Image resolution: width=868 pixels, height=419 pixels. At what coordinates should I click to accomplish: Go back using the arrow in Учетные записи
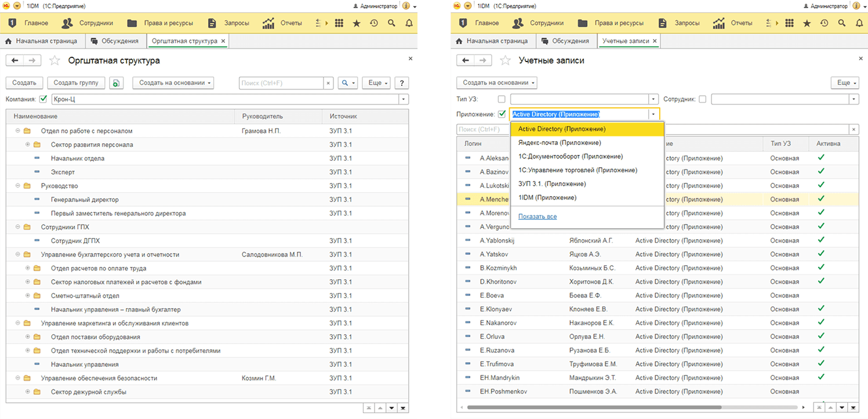[465, 60]
